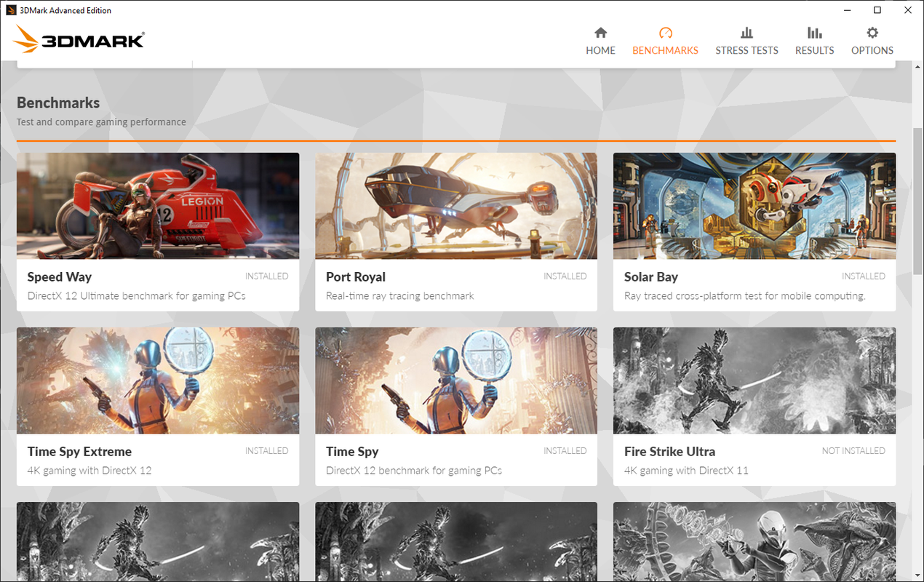Open the Solar Bay benchmark thumbnail

(754, 206)
